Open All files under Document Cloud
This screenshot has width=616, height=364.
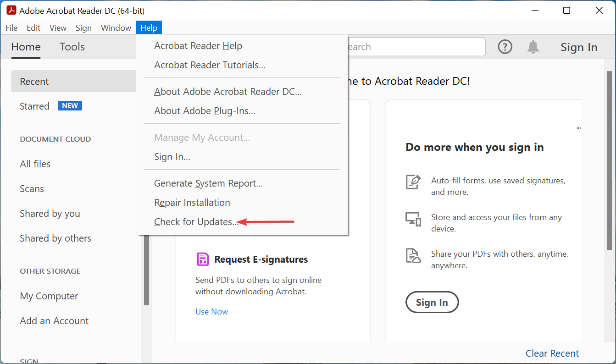pyautogui.click(x=35, y=164)
